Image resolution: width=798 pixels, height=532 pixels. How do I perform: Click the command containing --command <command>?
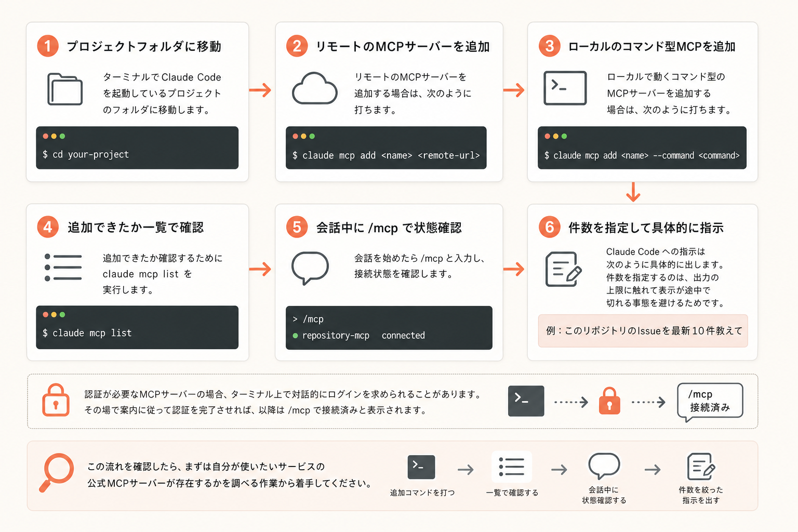click(642, 155)
